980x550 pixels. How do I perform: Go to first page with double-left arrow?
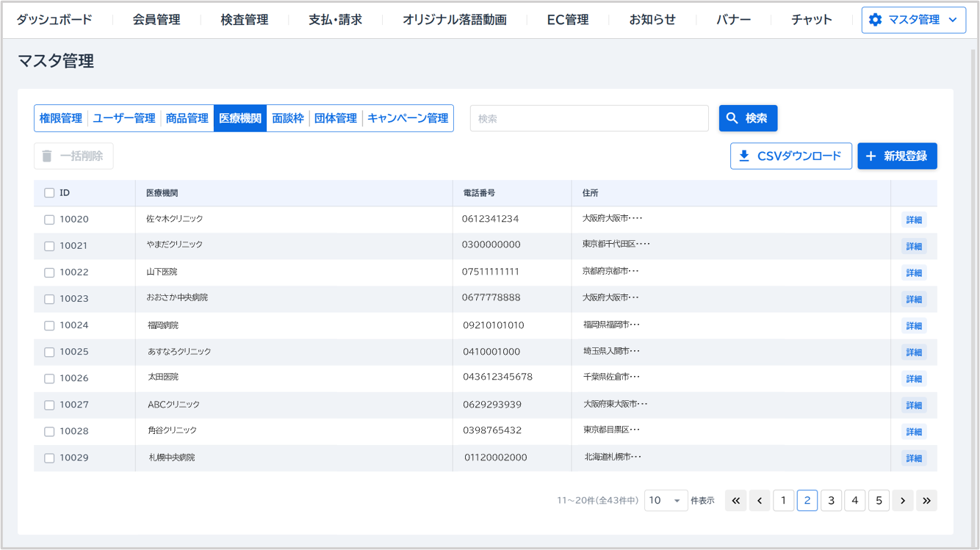point(735,501)
